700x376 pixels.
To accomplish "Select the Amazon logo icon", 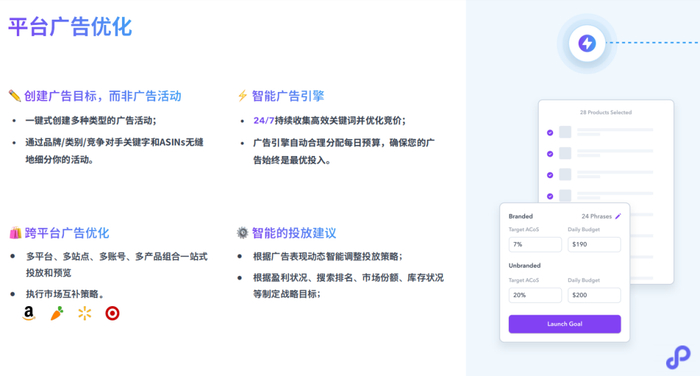I will click(29, 313).
